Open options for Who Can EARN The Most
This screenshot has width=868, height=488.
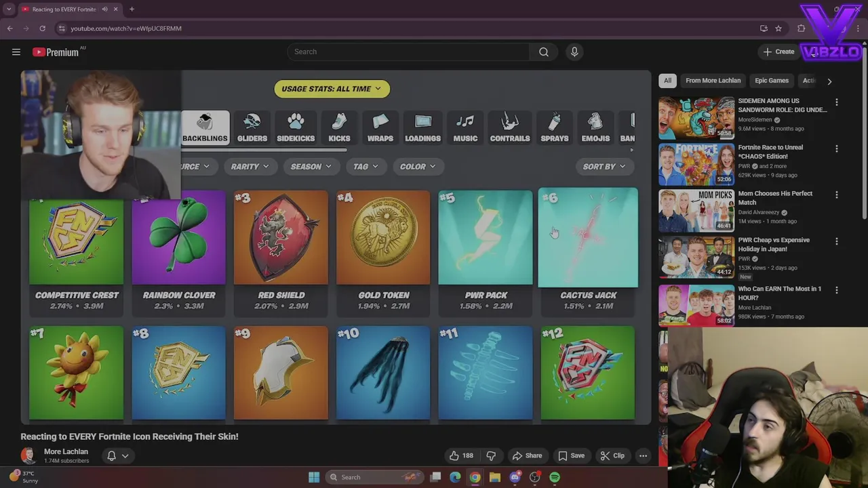point(836,290)
